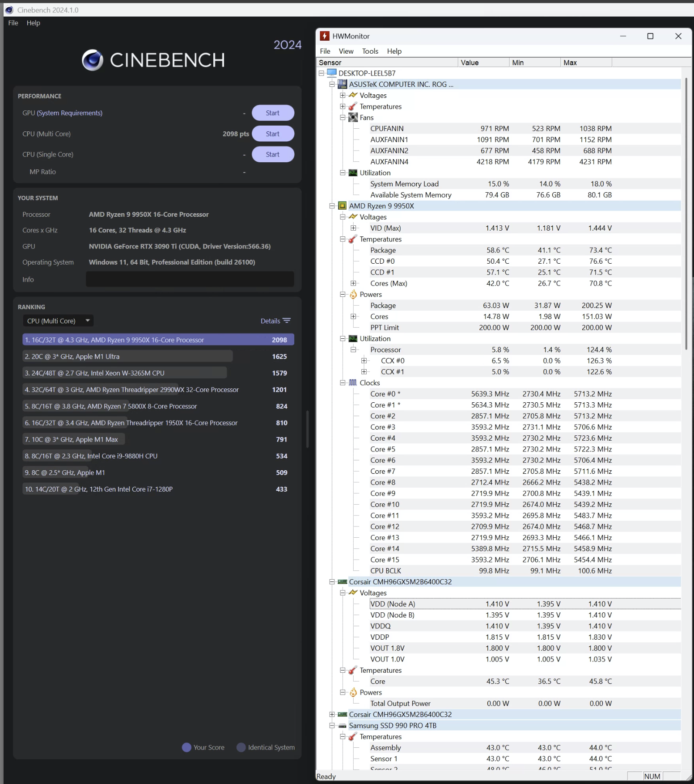Screen dimensions: 694x784
Task: Click the Utilization icon under AMD Ryzen 9 9950X
Action: point(353,338)
